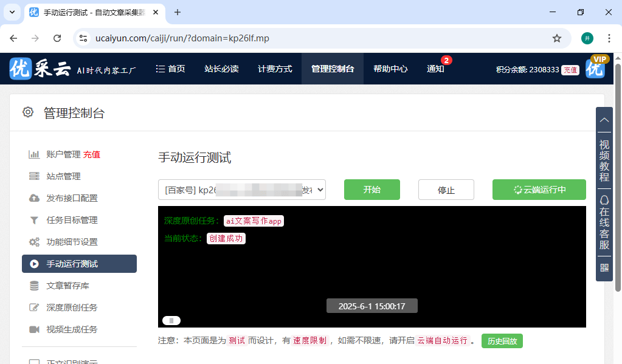Select the 发布接口配置 cloud upload icon

[35, 197]
